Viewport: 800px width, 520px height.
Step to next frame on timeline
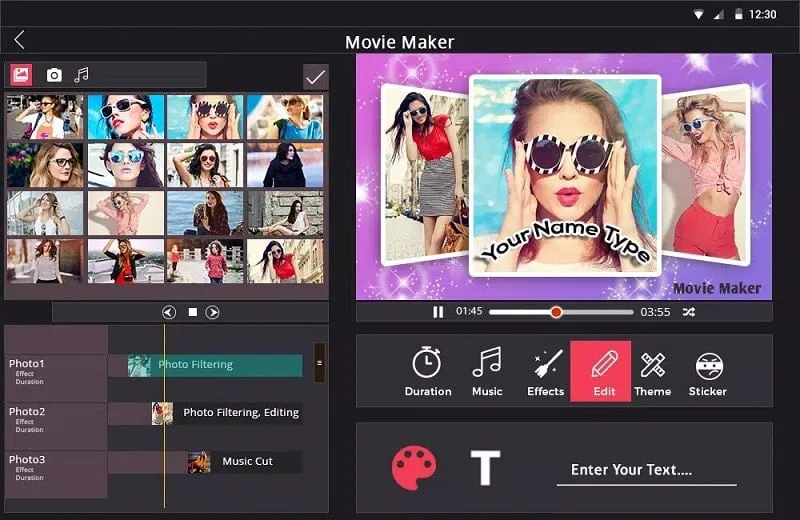coord(213,312)
